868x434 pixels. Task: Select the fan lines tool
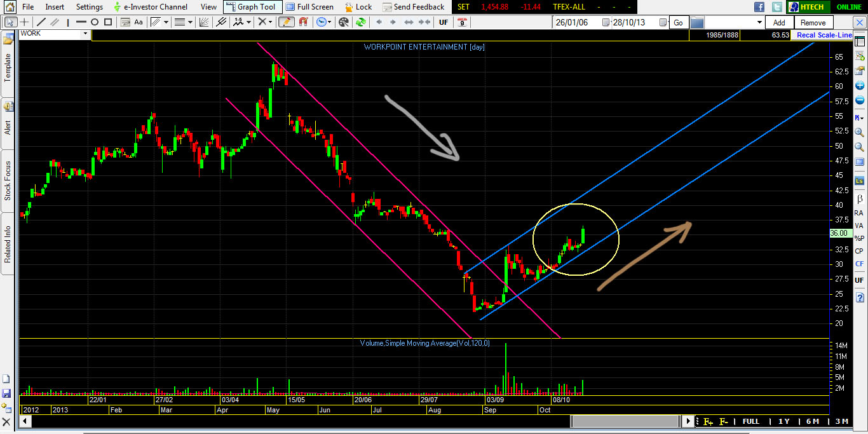(x=203, y=22)
